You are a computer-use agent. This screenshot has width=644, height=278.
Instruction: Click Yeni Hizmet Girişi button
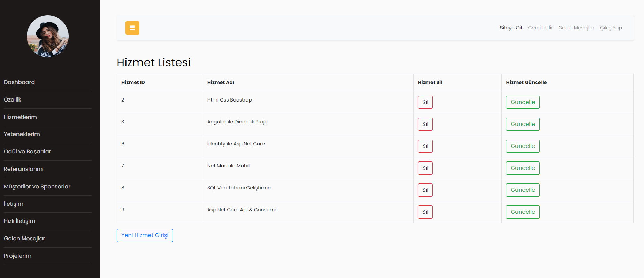145,235
